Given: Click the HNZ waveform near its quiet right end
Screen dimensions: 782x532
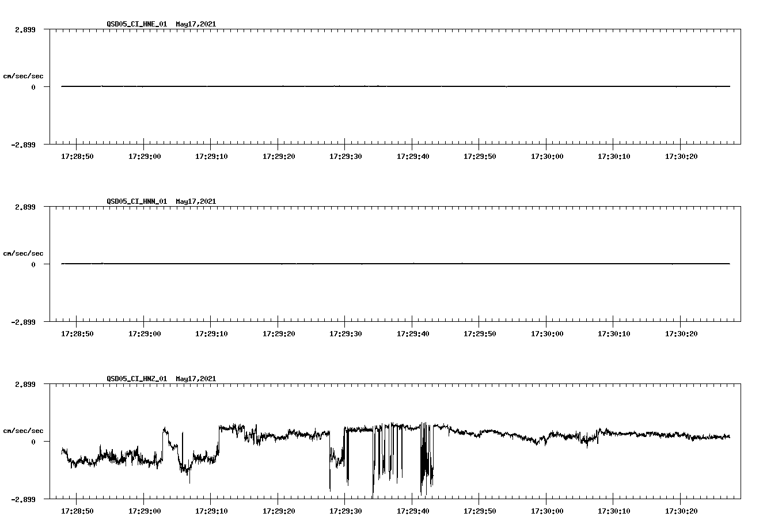Looking at the screenshot, I should pyautogui.click(x=691, y=436).
